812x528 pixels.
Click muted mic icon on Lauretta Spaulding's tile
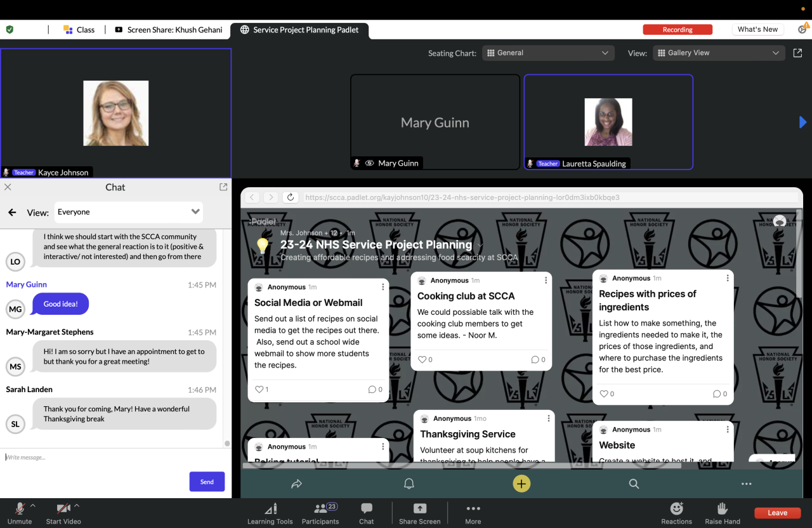[x=530, y=164]
